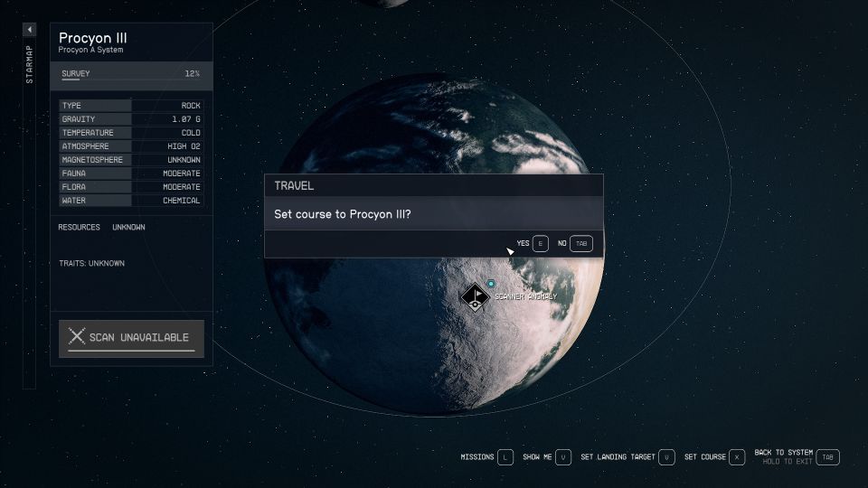Screen dimensions: 868x488
Task: Collapse the Starmap panel with the arrow icon
Action: pyautogui.click(x=29, y=29)
